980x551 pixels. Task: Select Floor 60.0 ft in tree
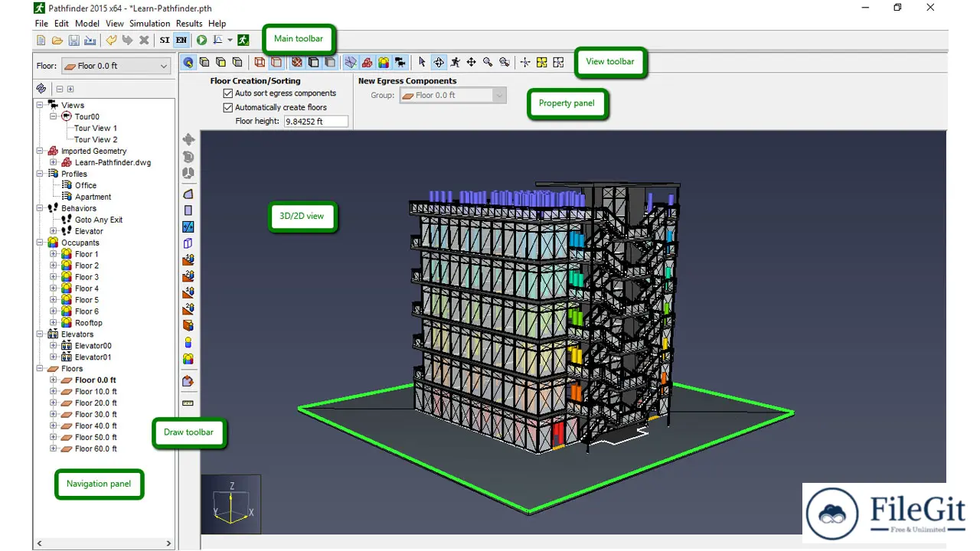[96, 449]
